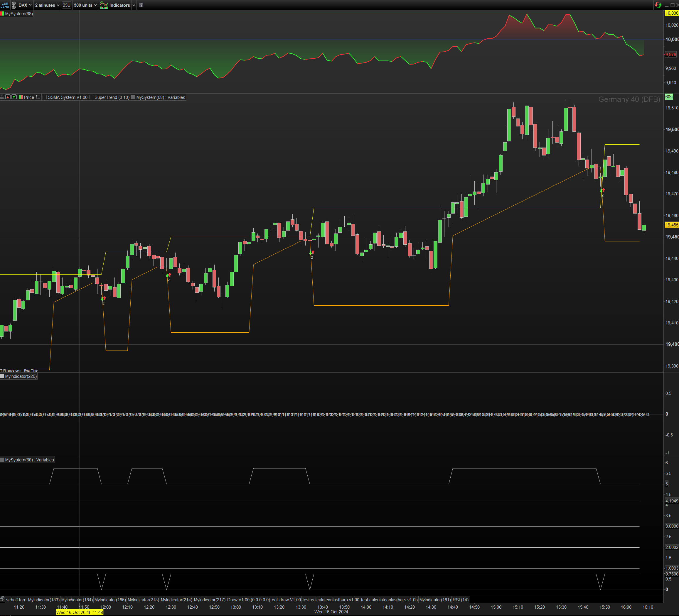Open the DAX instrument dropdown
Screen dimensions: 679x616
pos(25,5)
